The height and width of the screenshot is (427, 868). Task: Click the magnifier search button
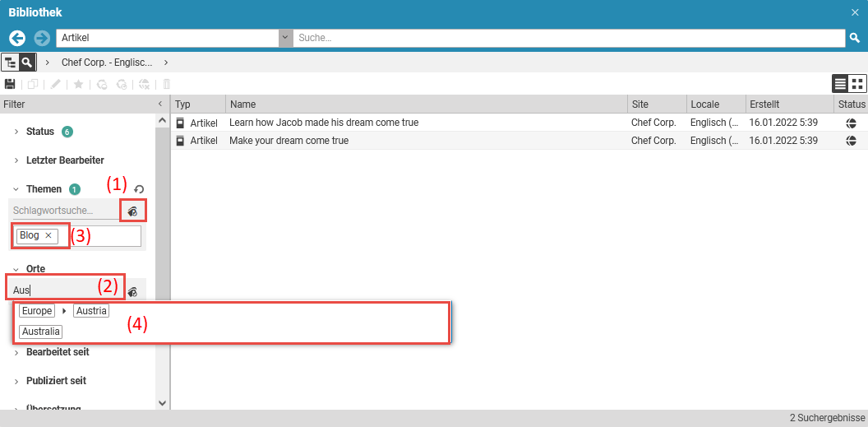coord(855,38)
